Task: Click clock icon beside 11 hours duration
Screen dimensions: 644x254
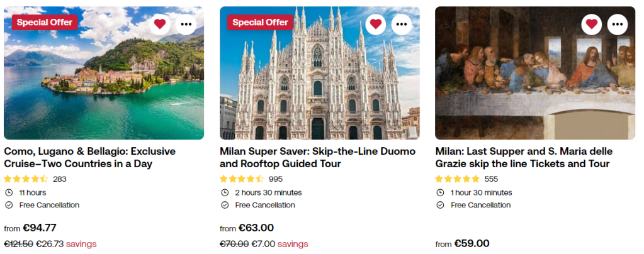Action: 9,192
